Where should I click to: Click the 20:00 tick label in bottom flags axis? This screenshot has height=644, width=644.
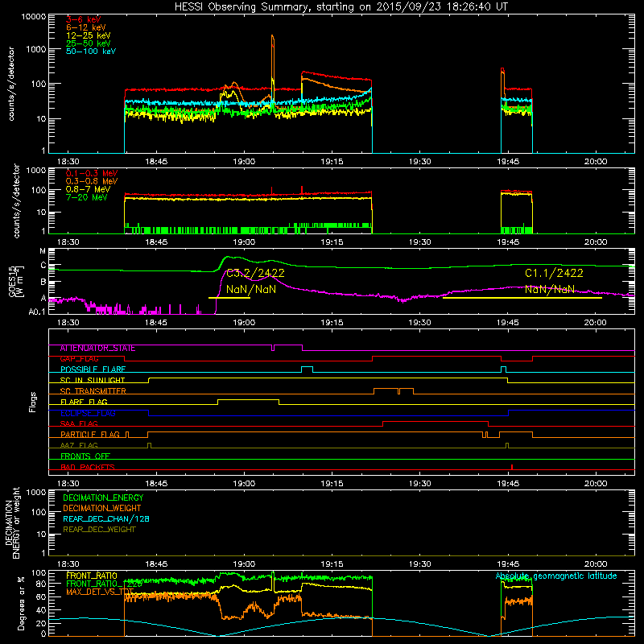tap(596, 484)
